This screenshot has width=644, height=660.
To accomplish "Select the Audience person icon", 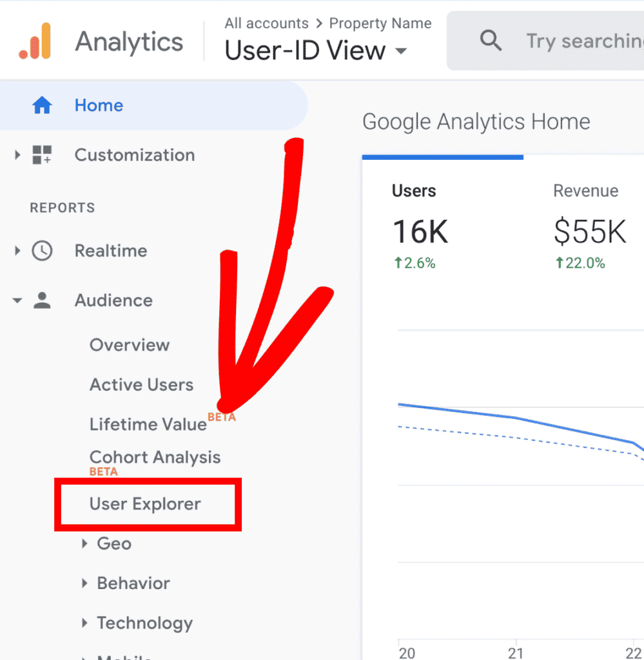I will pos(43,300).
